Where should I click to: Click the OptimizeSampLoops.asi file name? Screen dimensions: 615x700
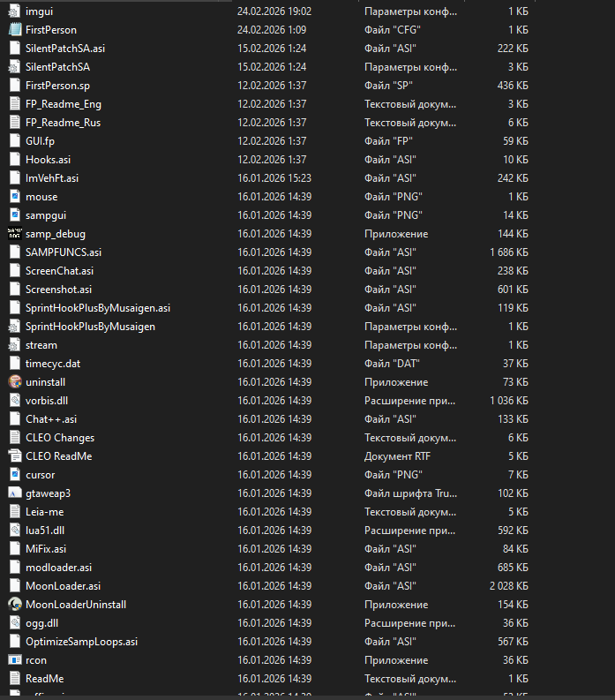(x=81, y=642)
